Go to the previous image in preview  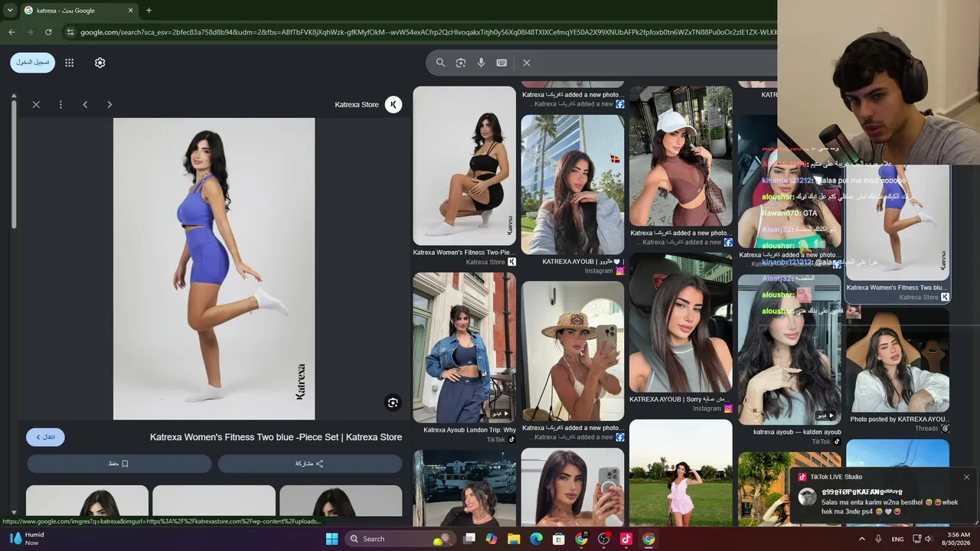point(85,105)
